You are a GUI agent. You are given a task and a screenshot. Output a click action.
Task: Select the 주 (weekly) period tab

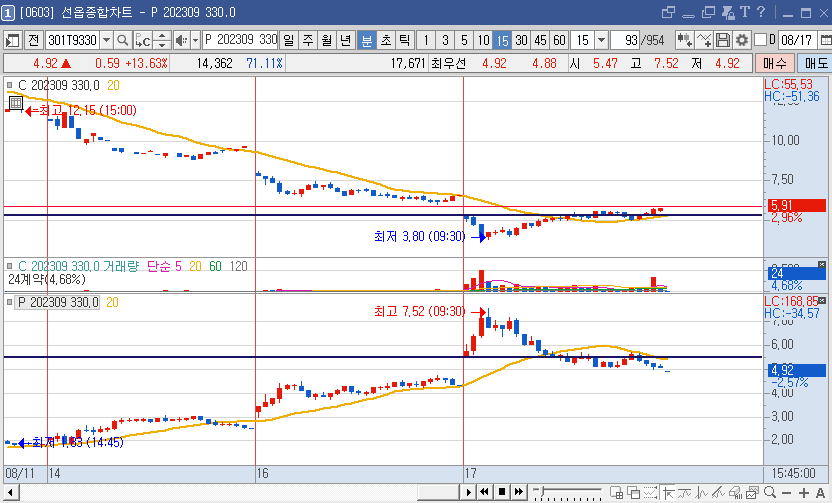pos(308,40)
